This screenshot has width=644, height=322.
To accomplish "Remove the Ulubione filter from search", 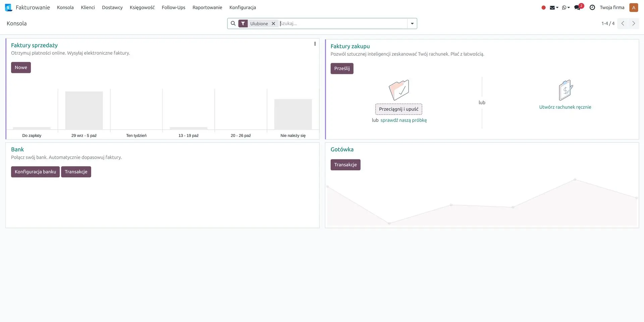I will [273, 24].
